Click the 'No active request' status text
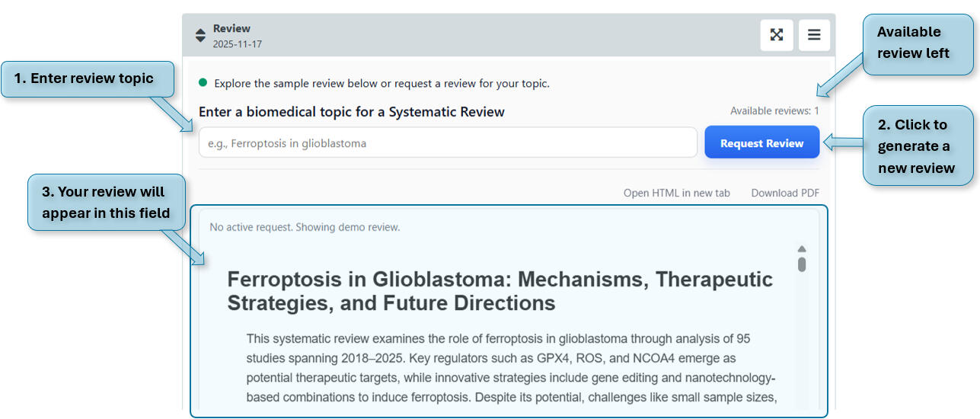This screenshot has height=419, width=980. (305, 227)
